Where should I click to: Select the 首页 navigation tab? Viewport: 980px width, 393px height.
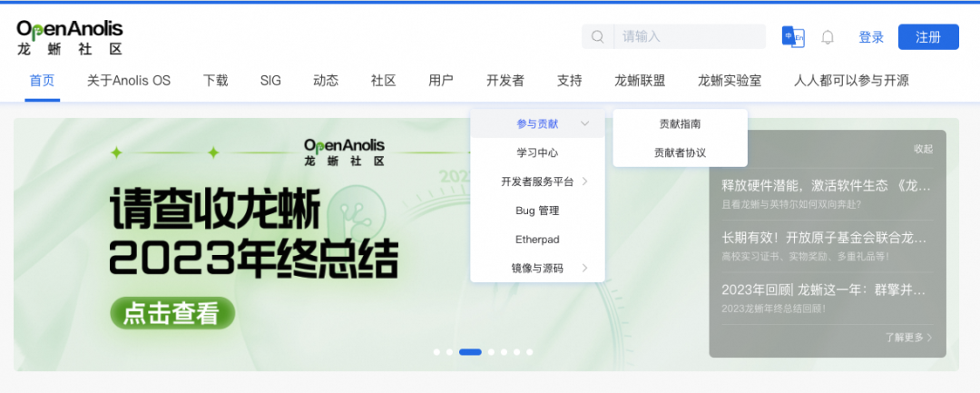43,81
